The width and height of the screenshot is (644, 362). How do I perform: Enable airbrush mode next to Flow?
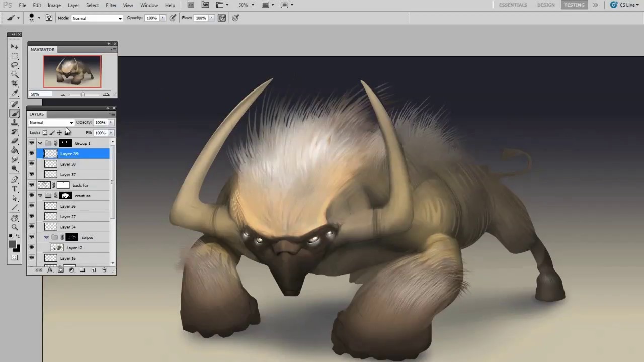click(222, 18)
